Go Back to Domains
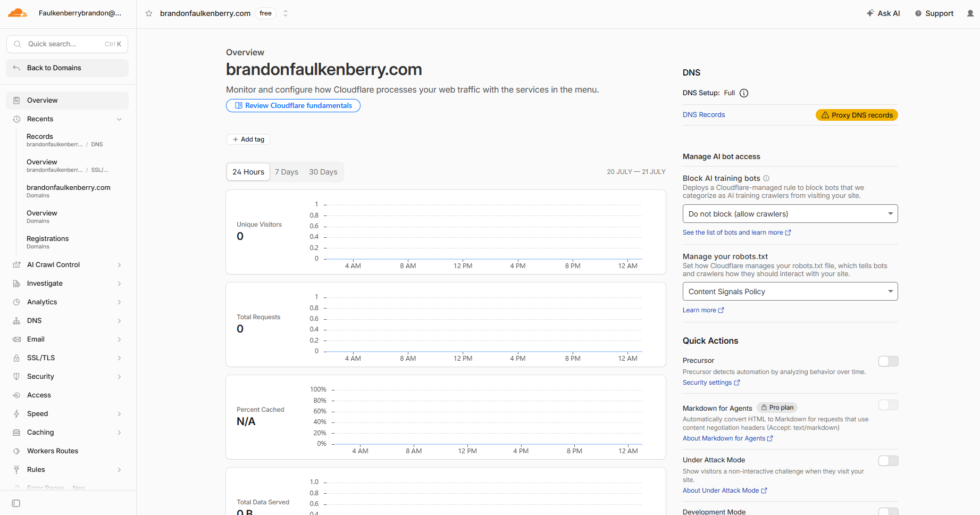Image resolution: width=980 pixels, height=515 pixels. point(67,68)
